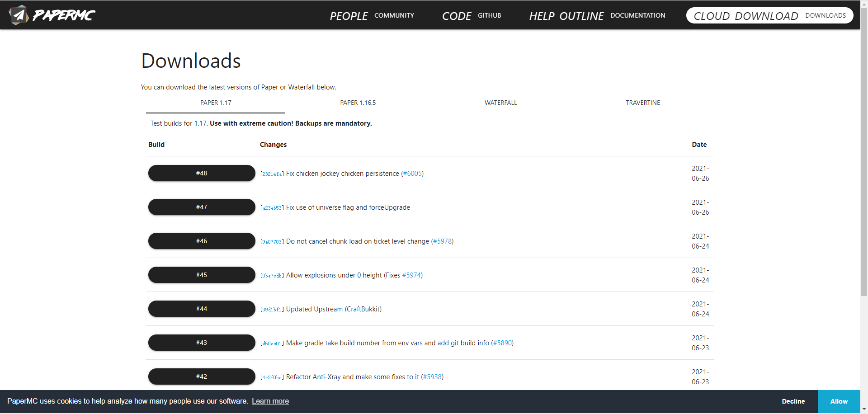This screenshot has height=414, width=868.
Task: Select the Paper 1.17 tab
Action: click(x=216, y=103)
